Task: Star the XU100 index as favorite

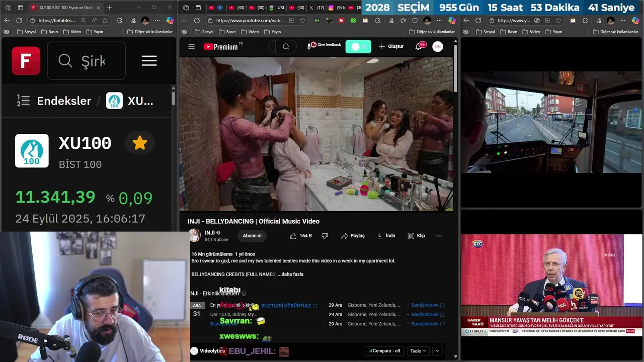Action: 139,143
